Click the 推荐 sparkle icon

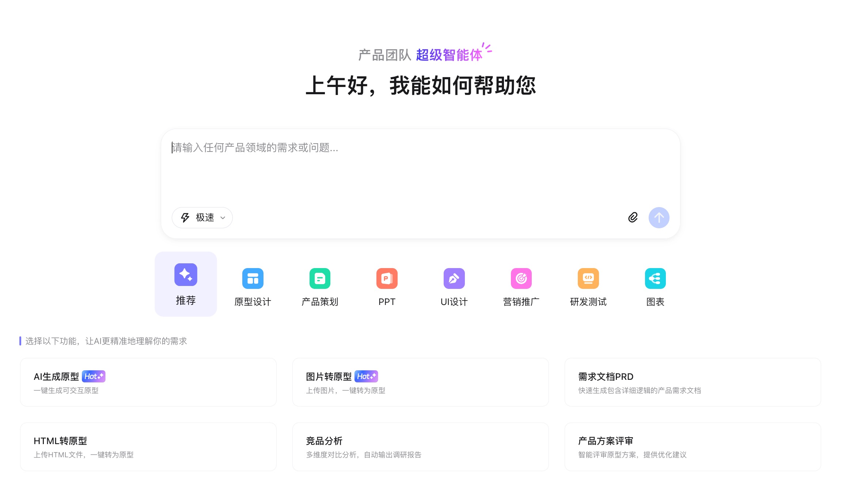(186, 275)
